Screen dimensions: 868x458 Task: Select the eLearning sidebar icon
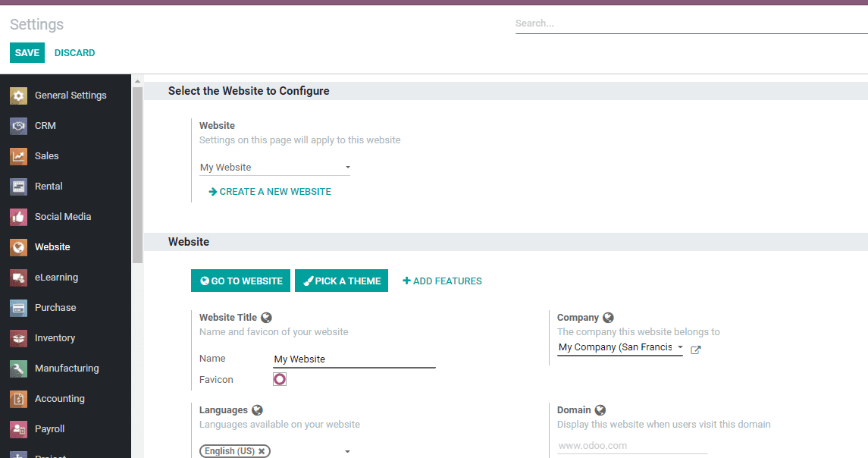[19, 278]
